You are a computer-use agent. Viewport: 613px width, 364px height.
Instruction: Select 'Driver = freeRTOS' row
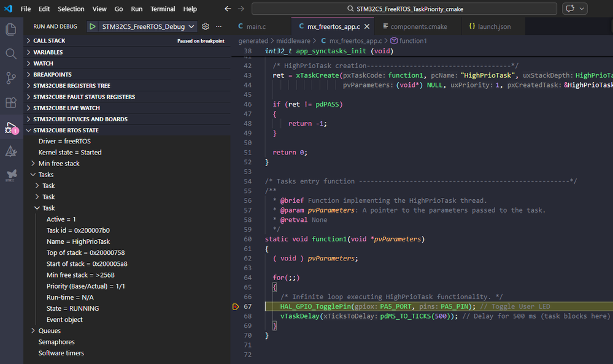(x=127, y=141)
